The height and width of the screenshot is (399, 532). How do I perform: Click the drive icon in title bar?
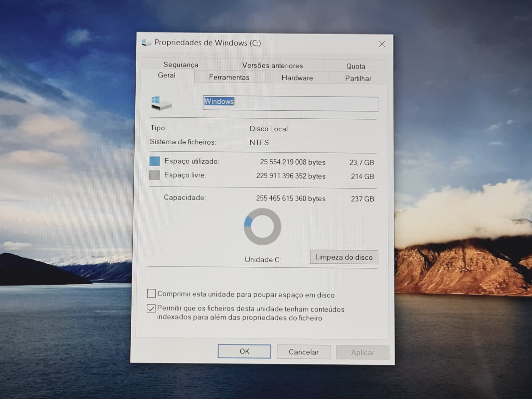(146, 43)
